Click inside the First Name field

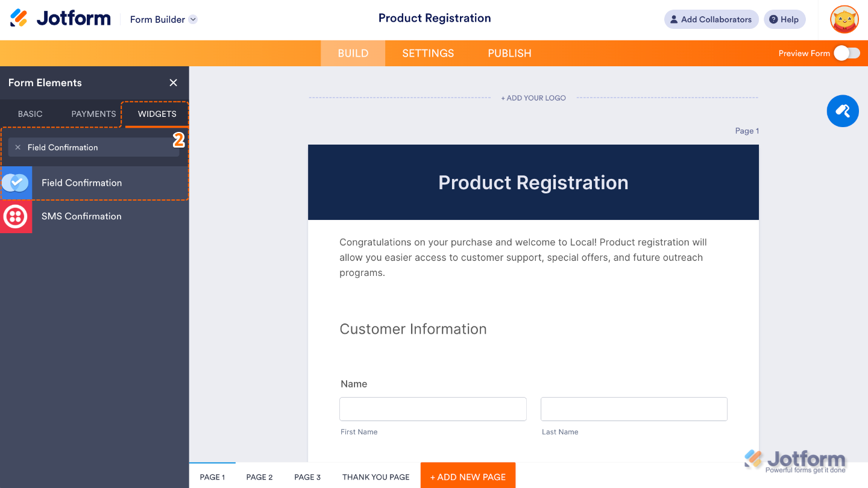433,408
